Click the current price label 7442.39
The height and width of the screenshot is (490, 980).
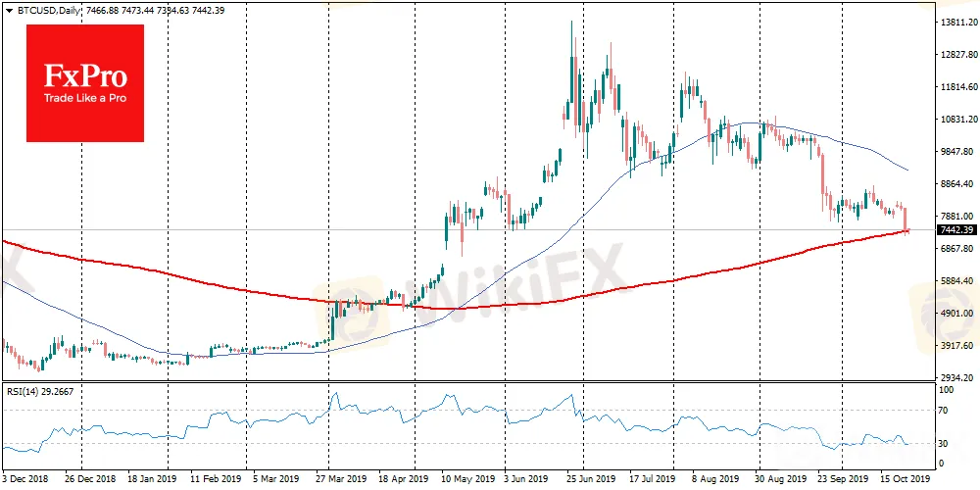click(955, 230)
